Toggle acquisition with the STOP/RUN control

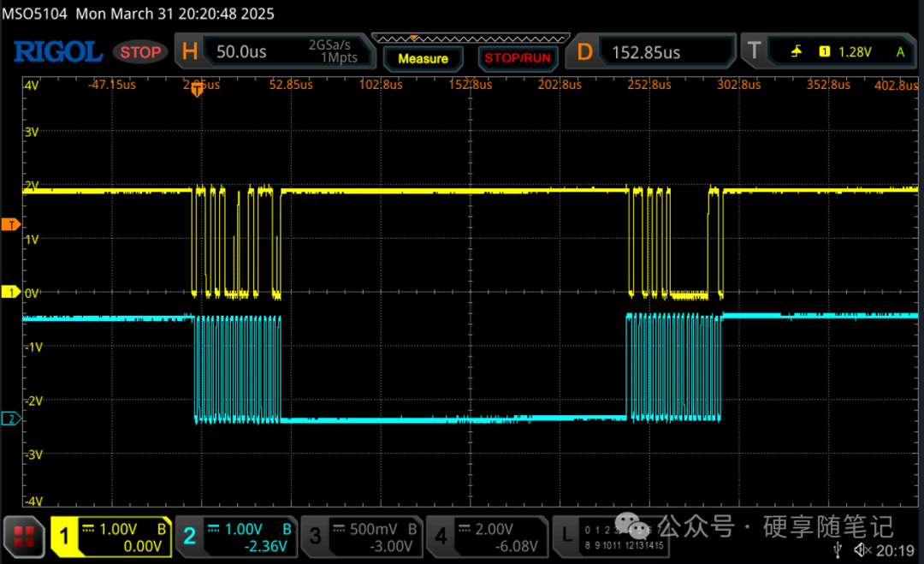(517, 58)
